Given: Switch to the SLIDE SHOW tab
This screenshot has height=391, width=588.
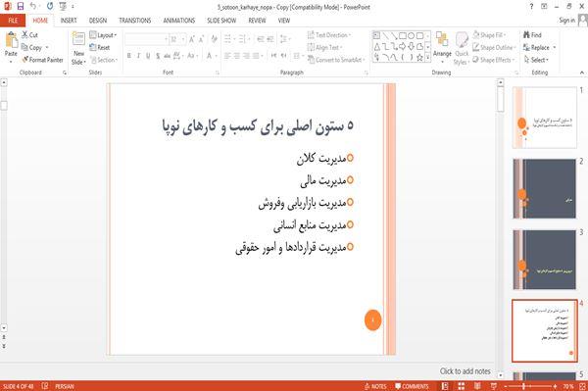Looking at the screenshot, I should point(221,21).
